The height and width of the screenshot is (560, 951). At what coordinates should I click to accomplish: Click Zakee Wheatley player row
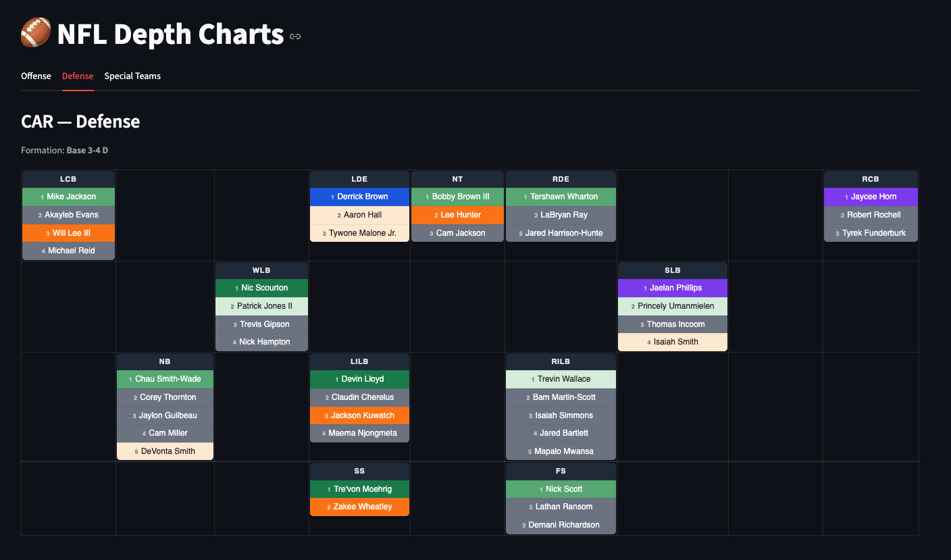(359, 507)
